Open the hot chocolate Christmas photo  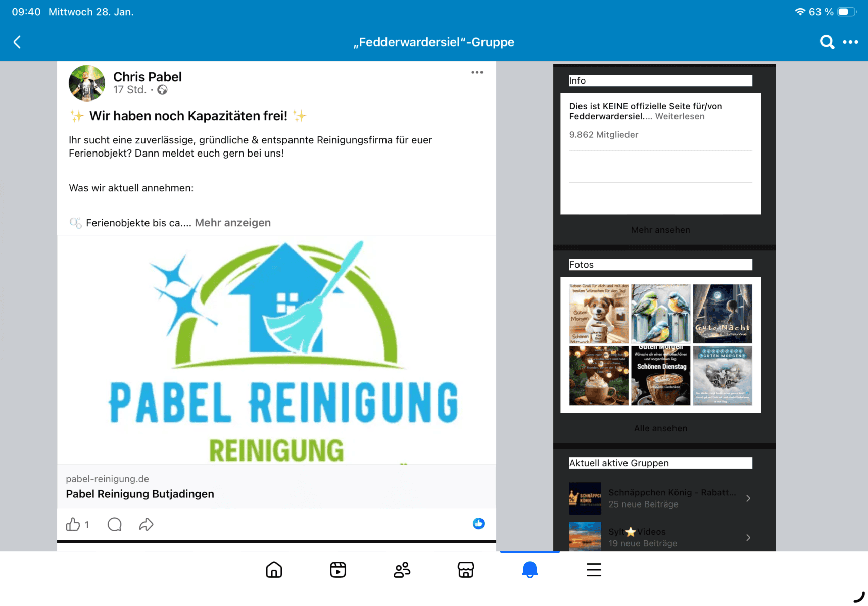pos(599,376)
